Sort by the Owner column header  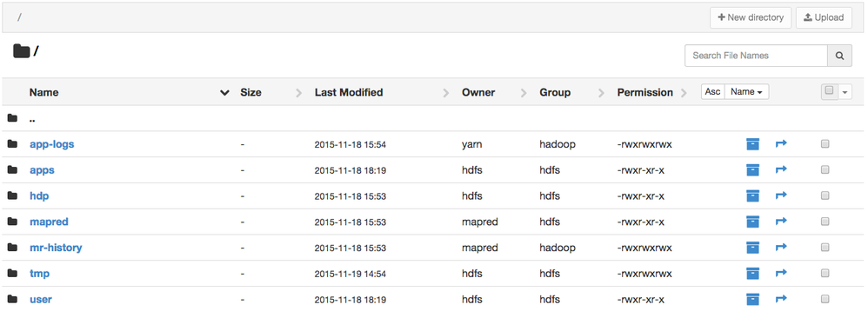pos(478,92)
